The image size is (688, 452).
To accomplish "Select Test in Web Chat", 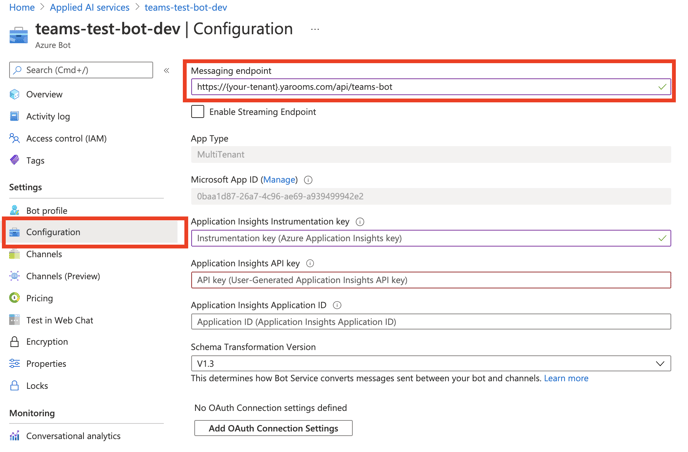I will pos(60,320).
